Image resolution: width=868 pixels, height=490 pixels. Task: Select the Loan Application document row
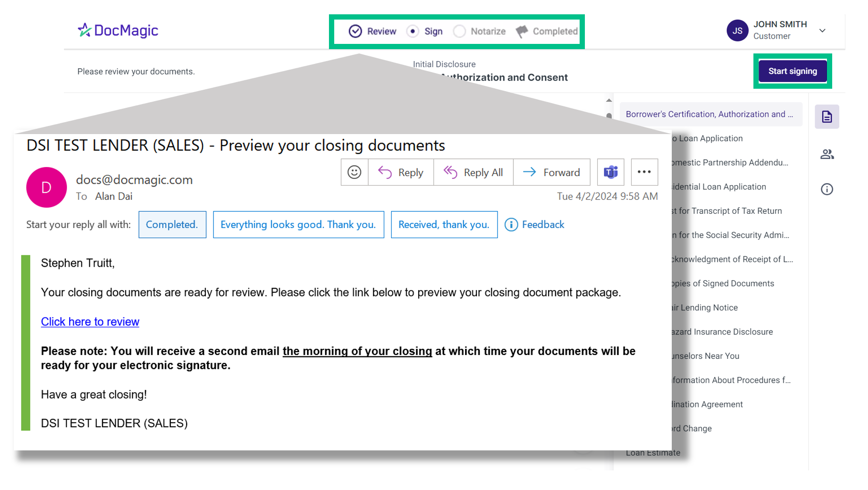[708, 138]
